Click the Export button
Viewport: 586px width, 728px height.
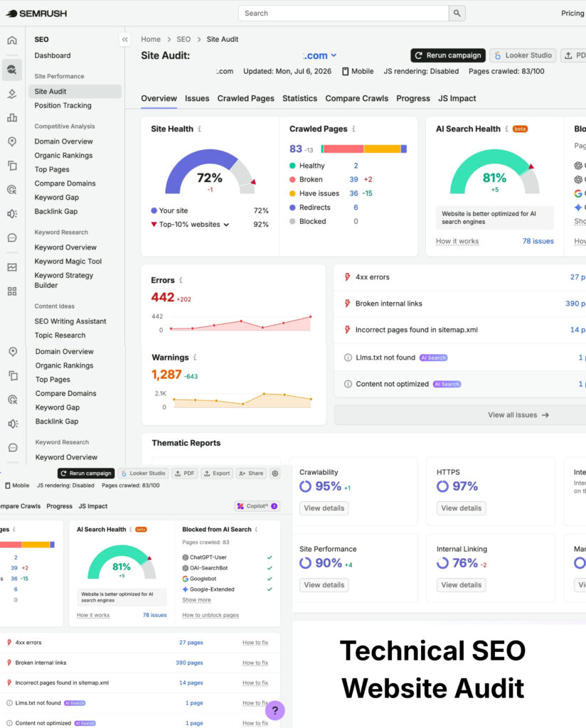(217, 473)
